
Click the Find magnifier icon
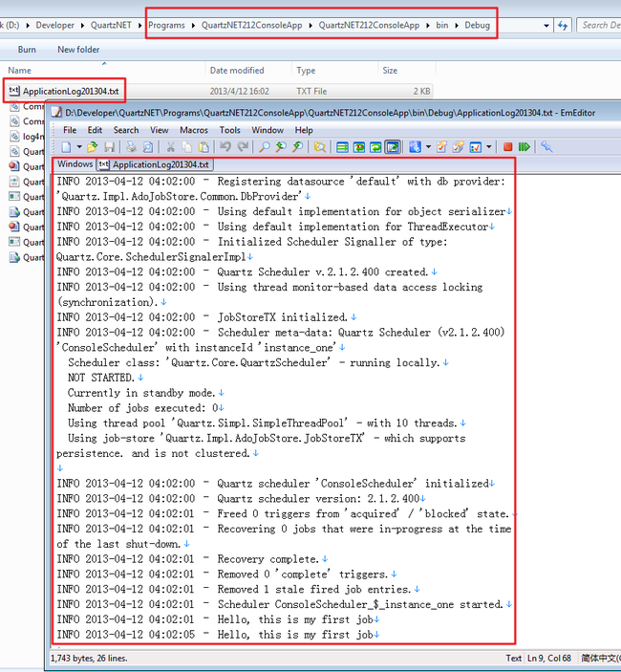pyautogui.click(x=265, y=147)
